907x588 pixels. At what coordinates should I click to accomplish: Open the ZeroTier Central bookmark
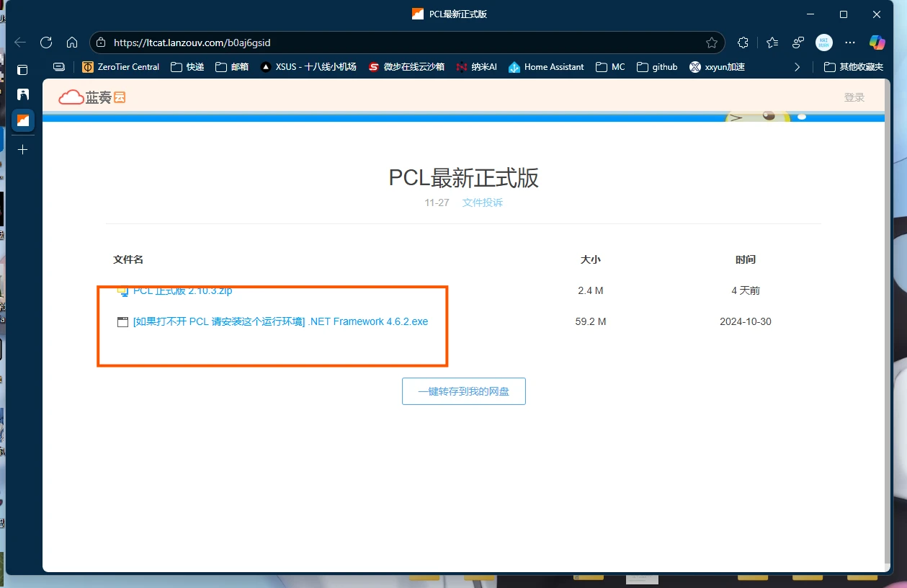click(121, 67)
